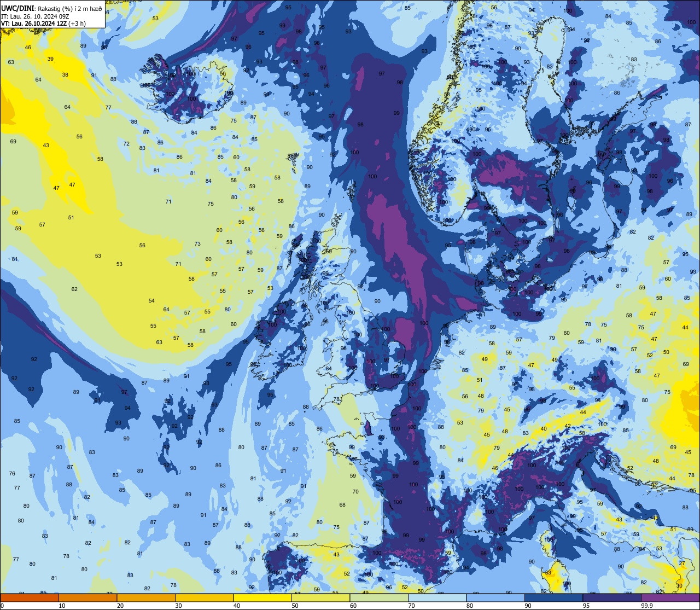
Task: Click the legend tick label '10'
Action: click(62, 606)
